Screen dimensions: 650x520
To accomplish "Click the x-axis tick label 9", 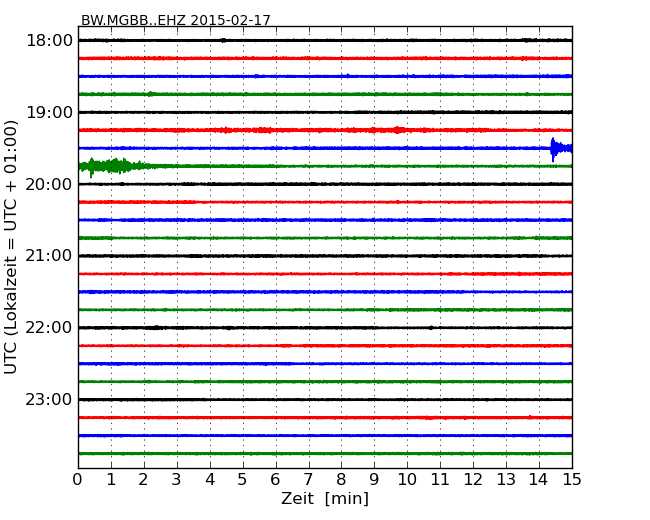I will pos(374,480).
